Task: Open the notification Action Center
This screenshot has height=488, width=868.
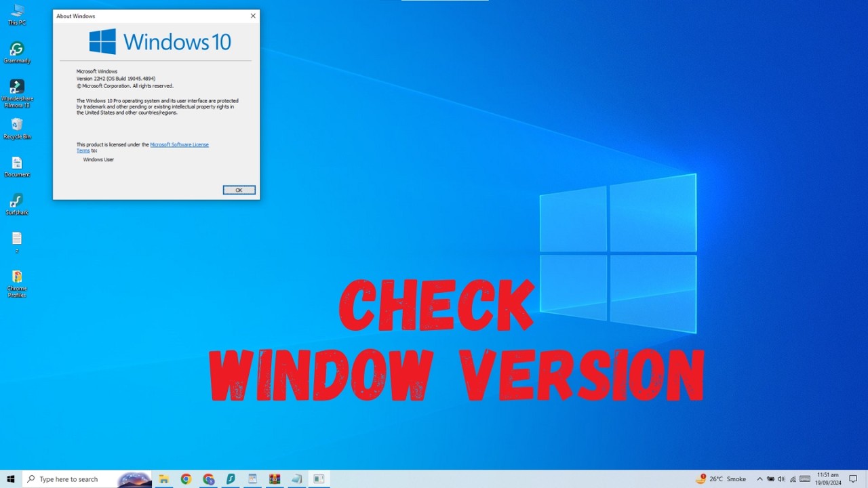Action: (x=853, y=479)
